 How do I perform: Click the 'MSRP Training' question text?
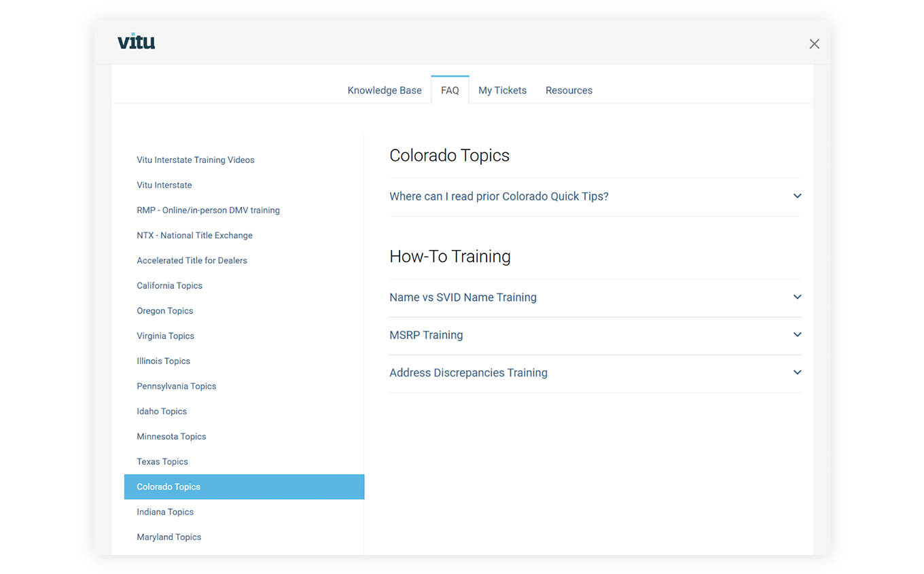[426, 335]
